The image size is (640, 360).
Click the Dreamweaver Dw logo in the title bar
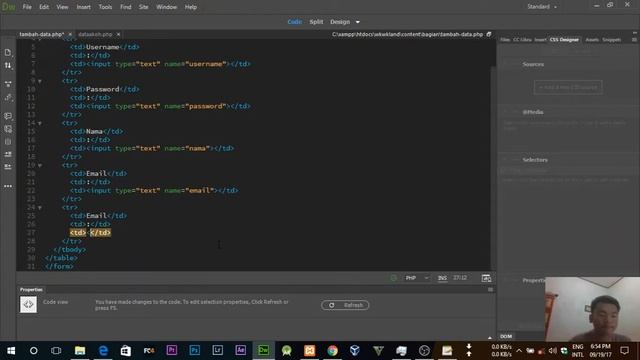click(8, 7)
